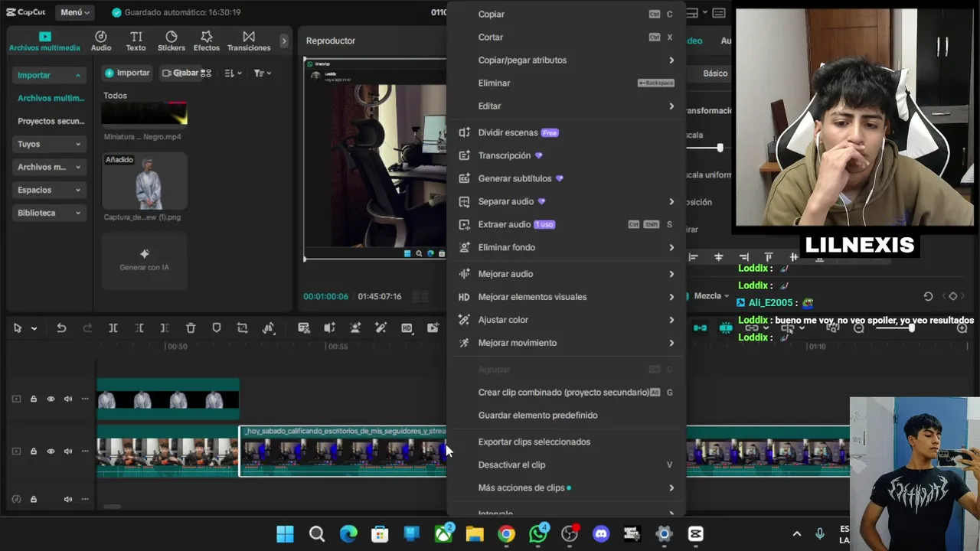Open the Efectos tab

207,41
